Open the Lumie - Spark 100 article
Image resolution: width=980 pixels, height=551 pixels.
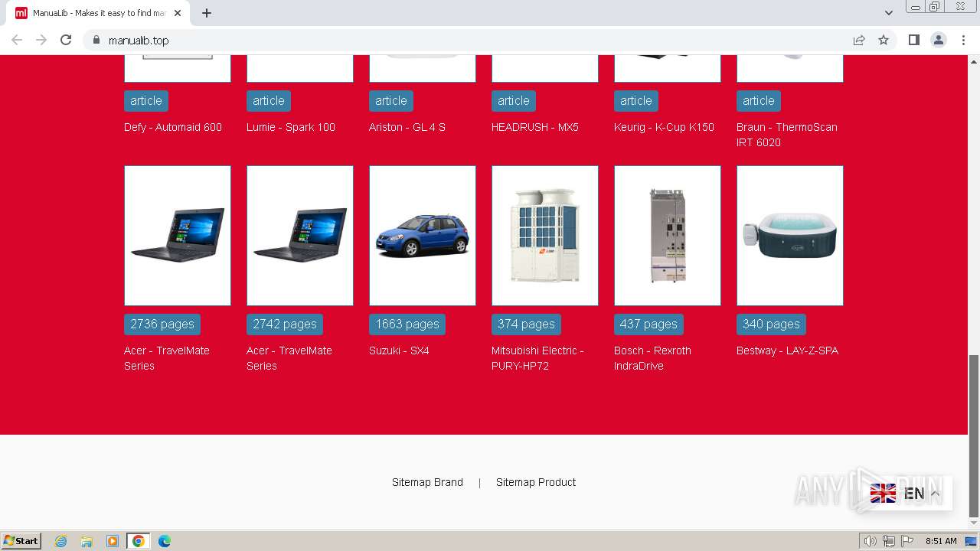[x=291, y=127]
